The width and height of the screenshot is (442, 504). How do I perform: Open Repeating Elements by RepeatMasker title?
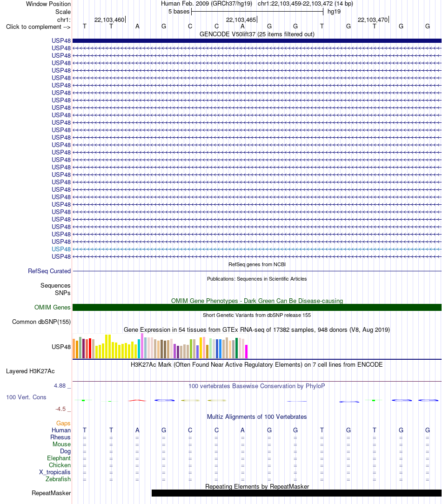pos(257,487)
